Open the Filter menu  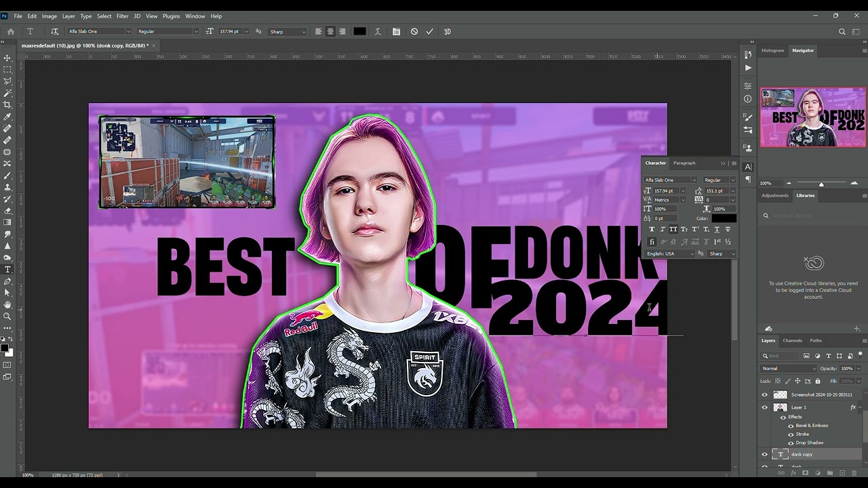coord(122,16)
